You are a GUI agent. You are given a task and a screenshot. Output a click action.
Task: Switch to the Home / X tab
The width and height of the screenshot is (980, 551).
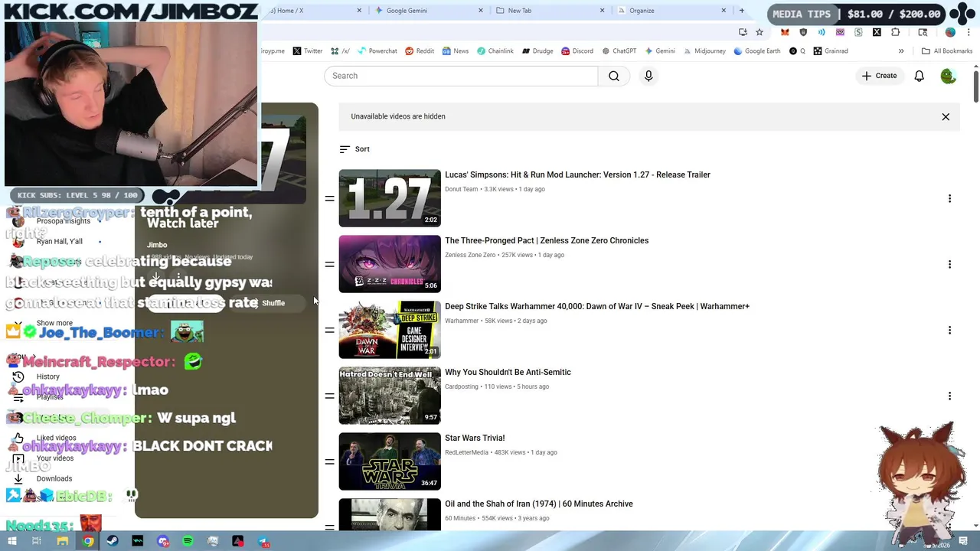pyautogui.click(x=314, y=11)
